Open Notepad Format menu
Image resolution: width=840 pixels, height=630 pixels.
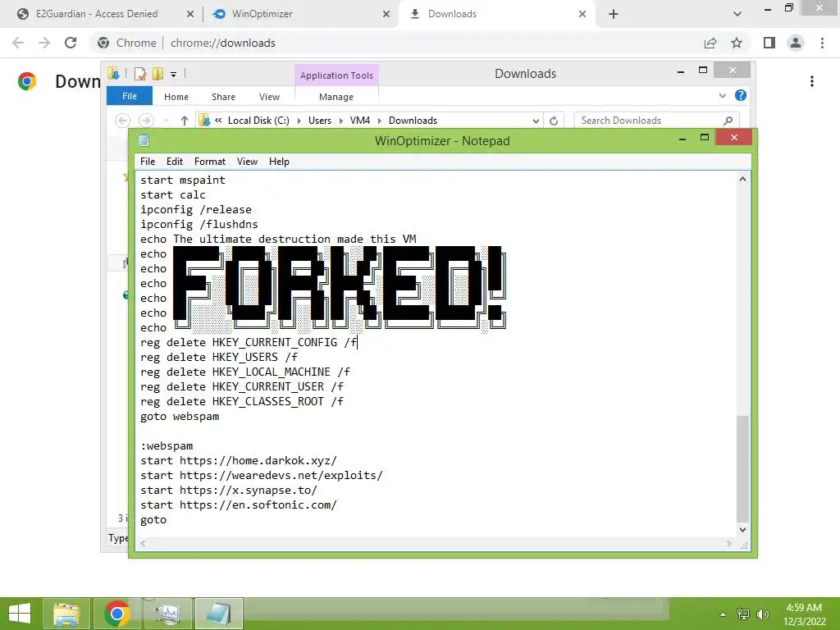pos(210,162)
